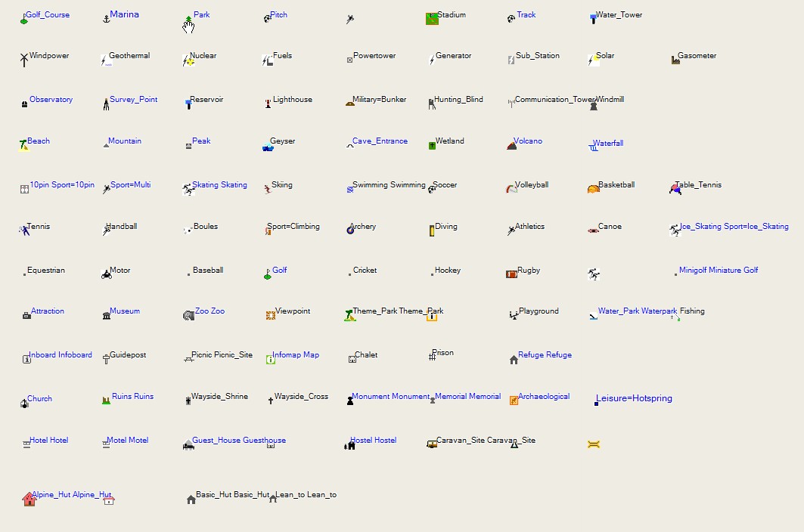
Task: Click the Equestrian label
Action: click(x=46, y=270)
